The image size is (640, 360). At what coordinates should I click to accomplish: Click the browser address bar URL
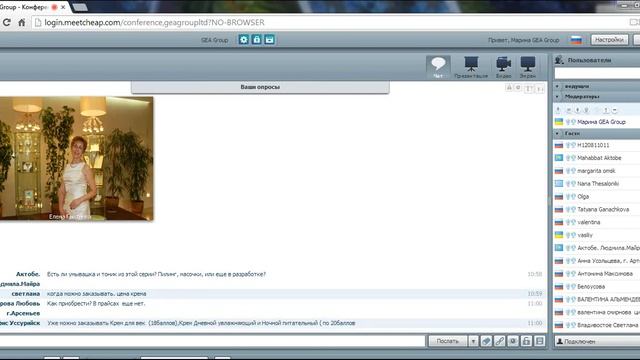(x=154, y=22)
